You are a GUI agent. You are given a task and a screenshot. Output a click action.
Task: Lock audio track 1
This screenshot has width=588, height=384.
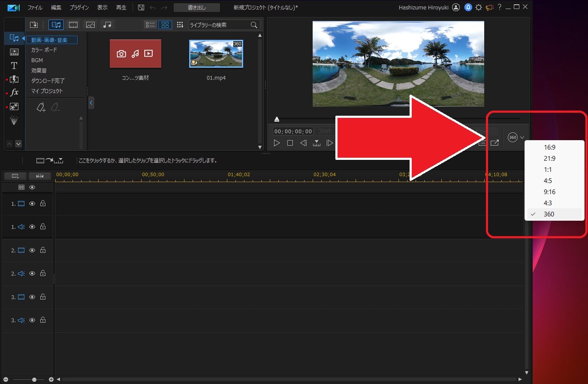[43, 227]
